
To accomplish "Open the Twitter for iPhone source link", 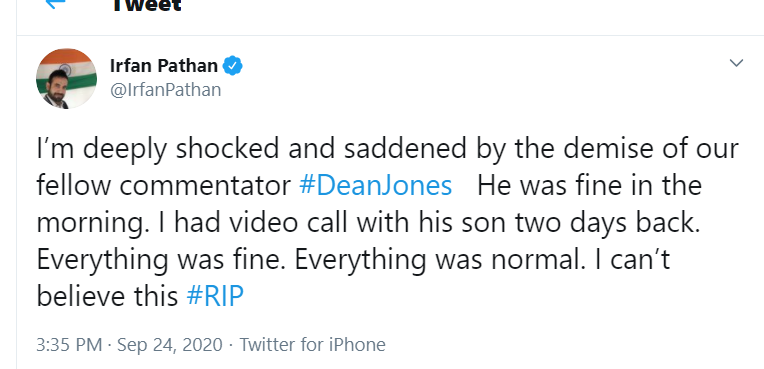I will click(312, 345).
